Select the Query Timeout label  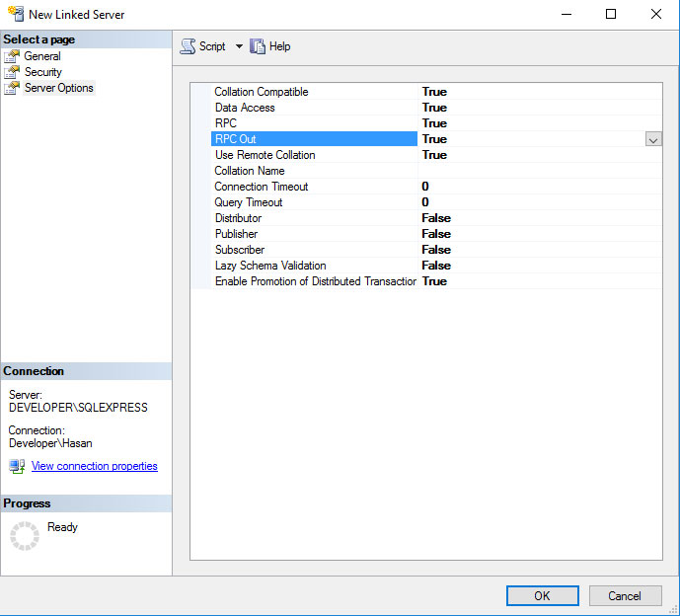click(x=248, y=202)
